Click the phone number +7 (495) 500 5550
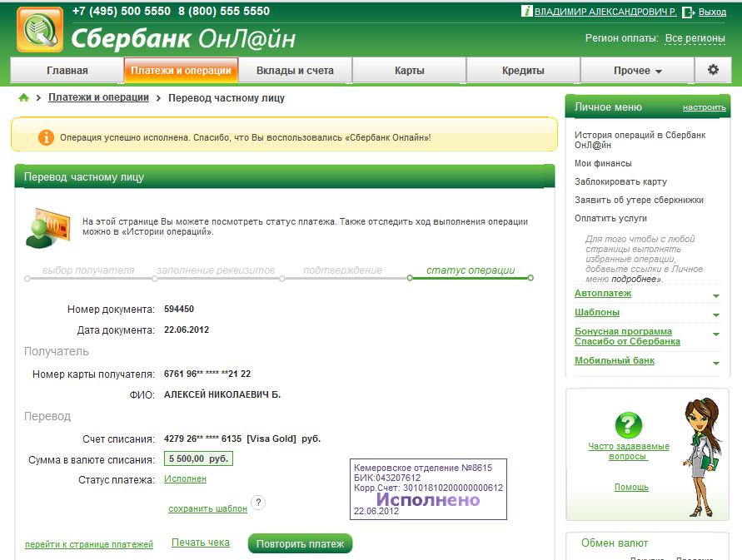The width and height of the screenshot is (742, 560). coord(122,11)
